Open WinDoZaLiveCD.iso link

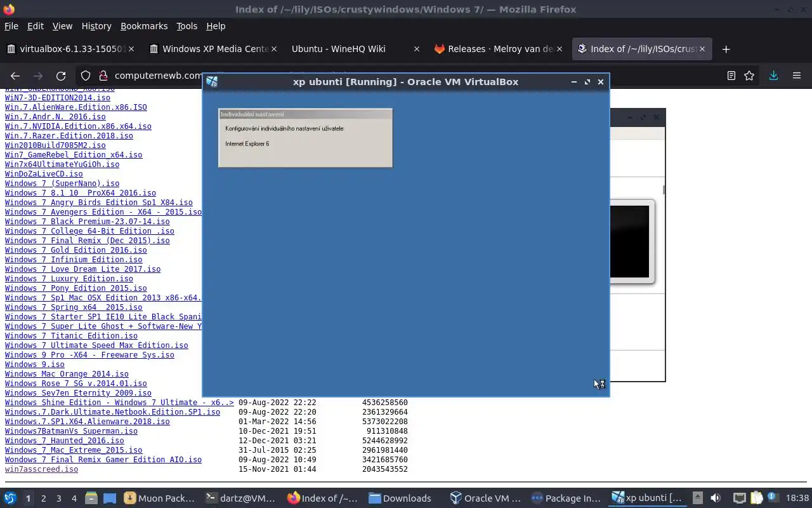44,174
